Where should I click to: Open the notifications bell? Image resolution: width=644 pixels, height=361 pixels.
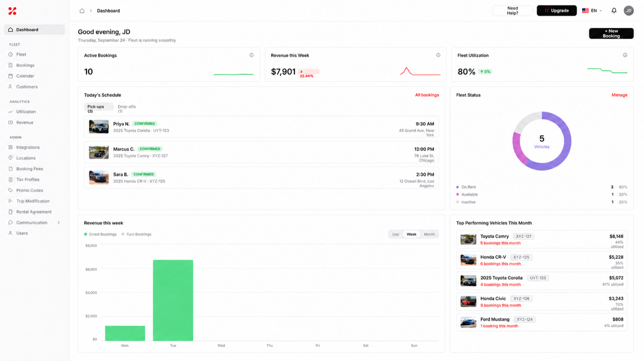(x=614, y=11)
